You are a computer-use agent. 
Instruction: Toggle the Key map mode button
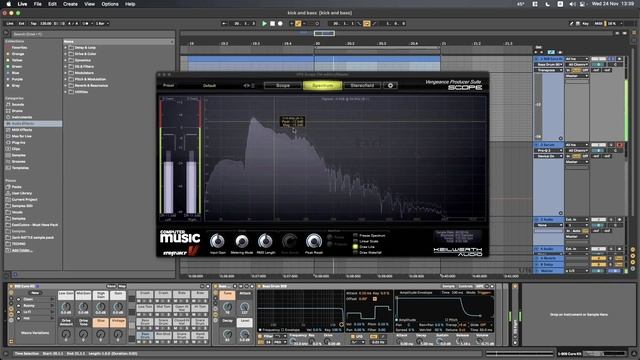coord(585,24)
